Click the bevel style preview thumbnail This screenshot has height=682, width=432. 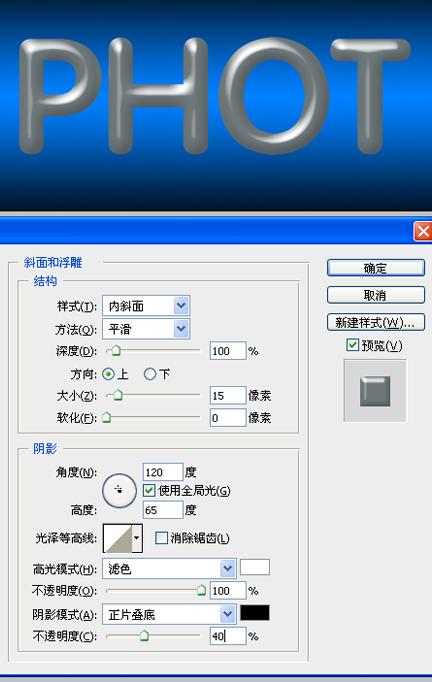(375, 391)
